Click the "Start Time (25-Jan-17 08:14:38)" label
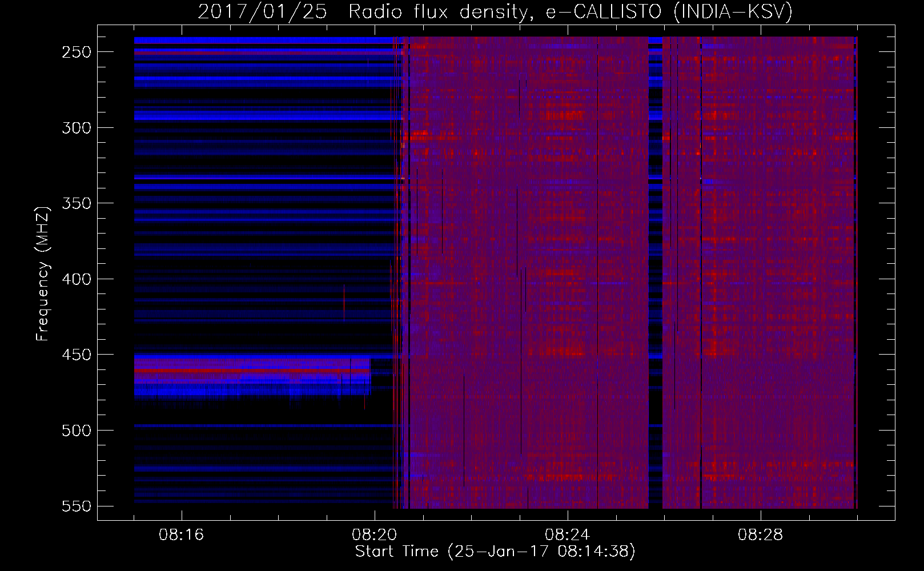Viewport: 924px width, 571px height. click(495, 552)
